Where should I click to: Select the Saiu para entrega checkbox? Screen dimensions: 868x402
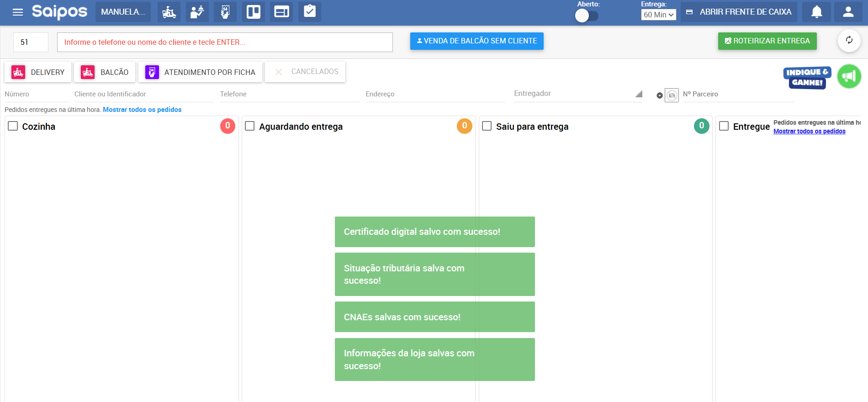487,126
